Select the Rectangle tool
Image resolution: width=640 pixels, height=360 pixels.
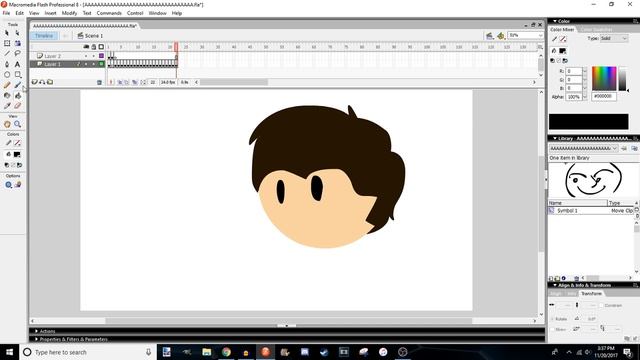(18, 75)
